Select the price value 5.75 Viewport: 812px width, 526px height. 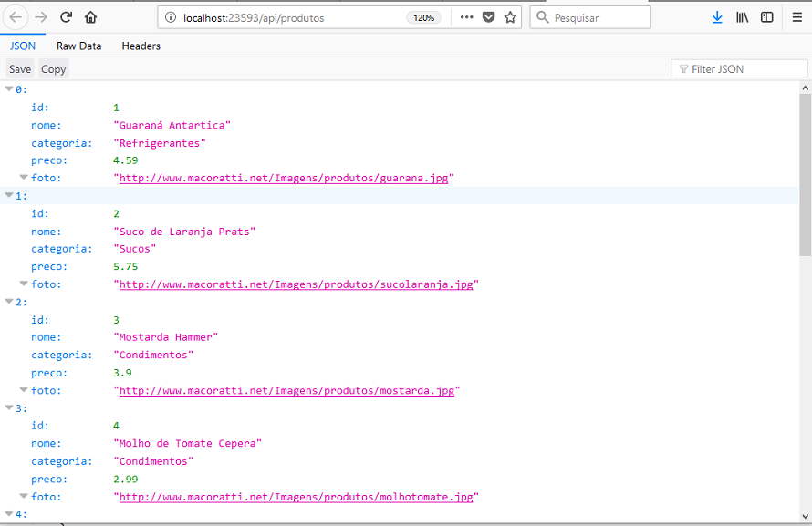pos(126,267)
